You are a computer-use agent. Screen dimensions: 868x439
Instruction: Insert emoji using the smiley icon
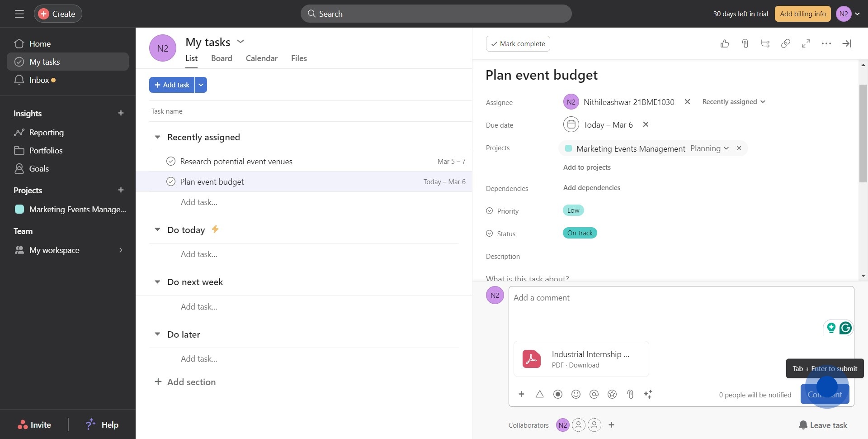pos(576,394)
